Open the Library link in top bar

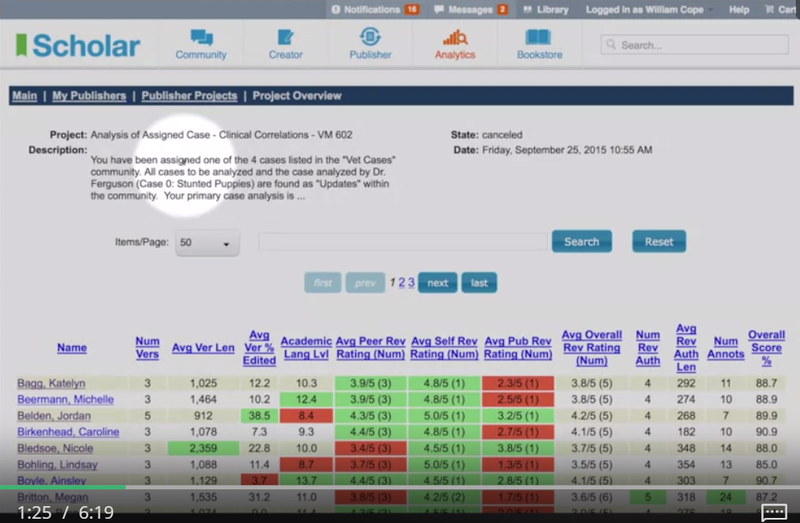click(545, 9)
